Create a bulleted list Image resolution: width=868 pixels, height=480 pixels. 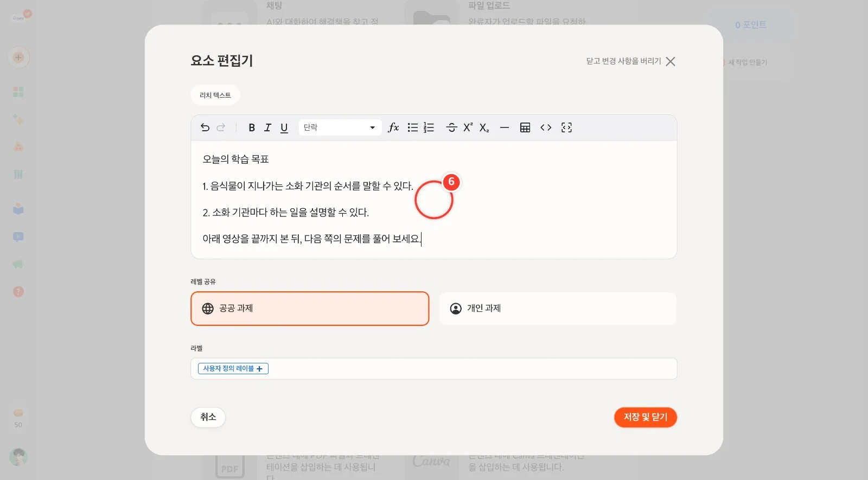click(x=413, y=127)
